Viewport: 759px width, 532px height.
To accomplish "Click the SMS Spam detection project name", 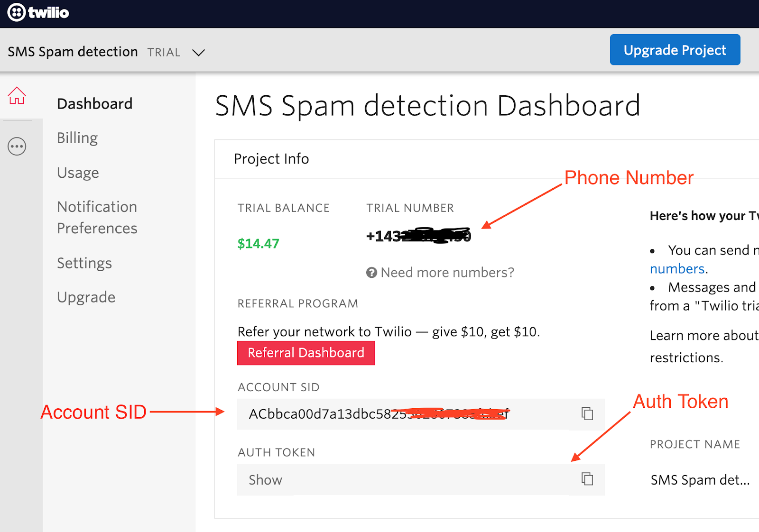I will pyautogui.click(x=73, y=52).
